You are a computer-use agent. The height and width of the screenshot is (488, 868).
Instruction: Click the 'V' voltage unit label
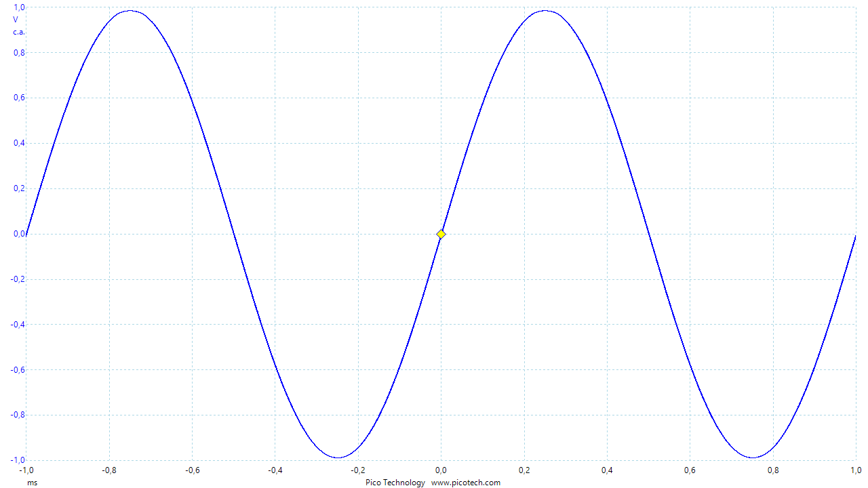[16, 20]
